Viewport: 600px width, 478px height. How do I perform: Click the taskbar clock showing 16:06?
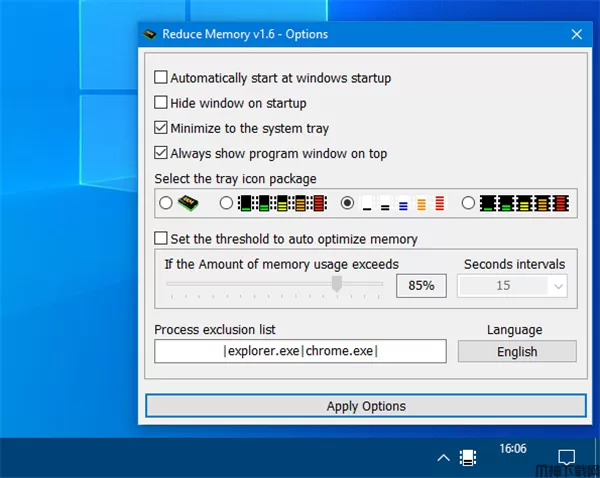(512, 449)
